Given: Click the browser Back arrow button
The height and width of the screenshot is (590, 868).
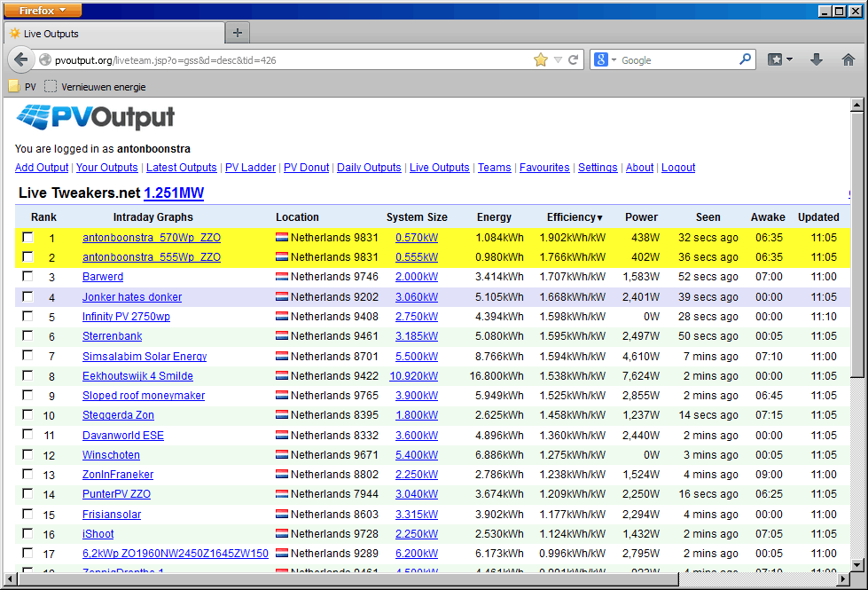Looking at the screenshot, I should pyautogui.click(x=20, y=60).
